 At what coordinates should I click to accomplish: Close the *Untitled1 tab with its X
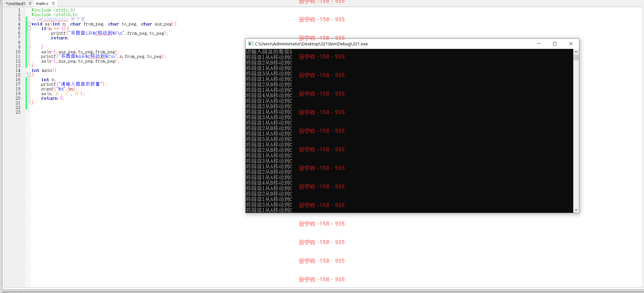(30, 3)
